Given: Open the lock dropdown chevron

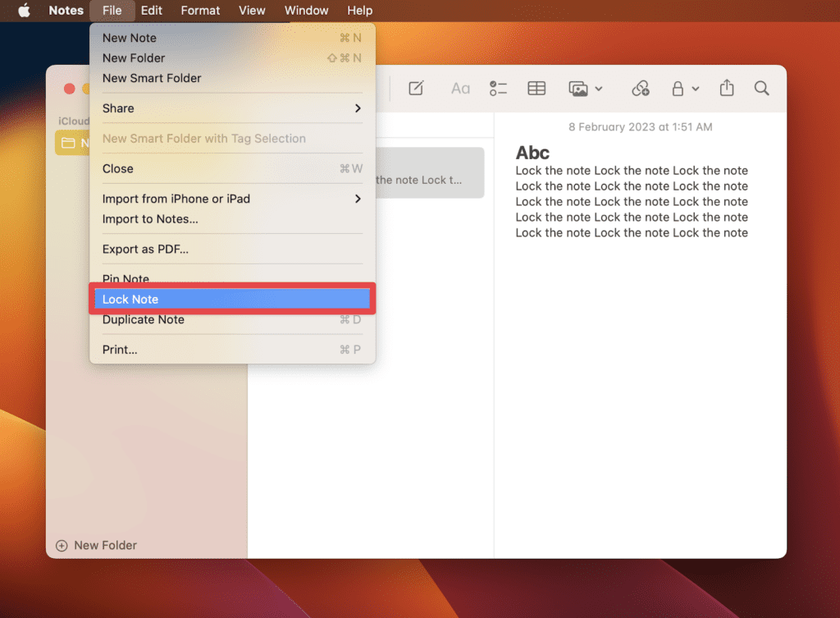Looking at the screenshot, I should [696, 89].
